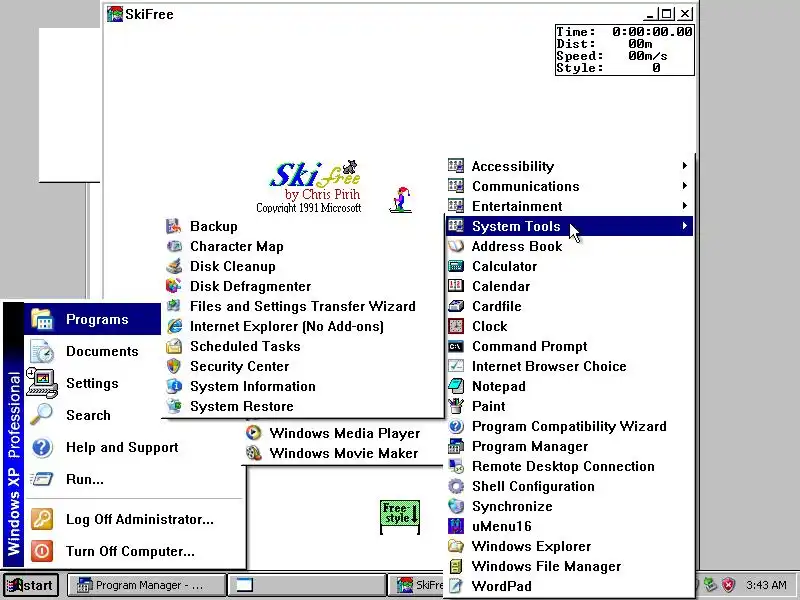This screenshot has height=600, width=800.
Task: Open the Accessibility folder entry
Action: tap(569, 166)
